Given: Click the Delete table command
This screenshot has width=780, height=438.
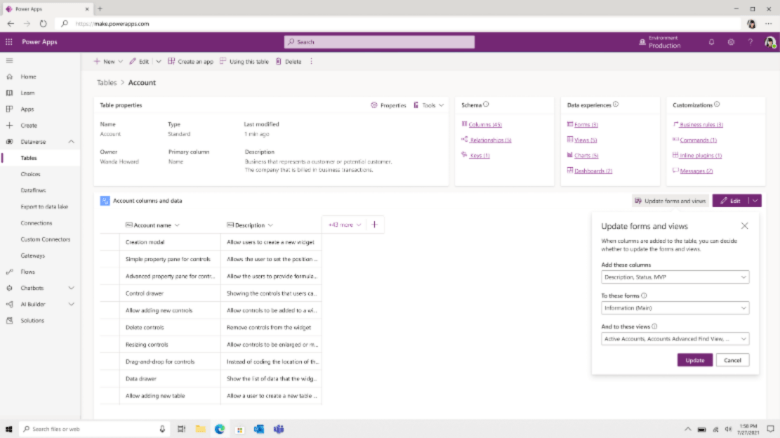Looking at the screenshot, I should pos(288,61).
